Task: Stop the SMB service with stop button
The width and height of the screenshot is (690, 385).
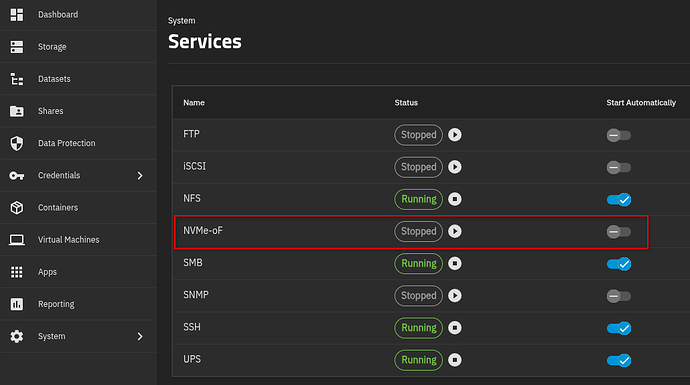Action: click(x=455, y=263)
